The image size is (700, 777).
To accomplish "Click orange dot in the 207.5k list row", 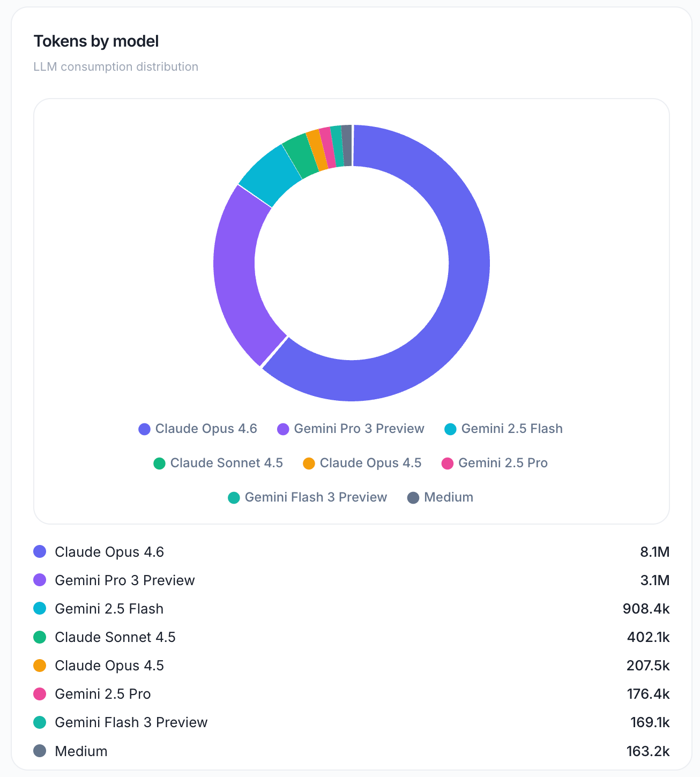I will click(40, 666).
